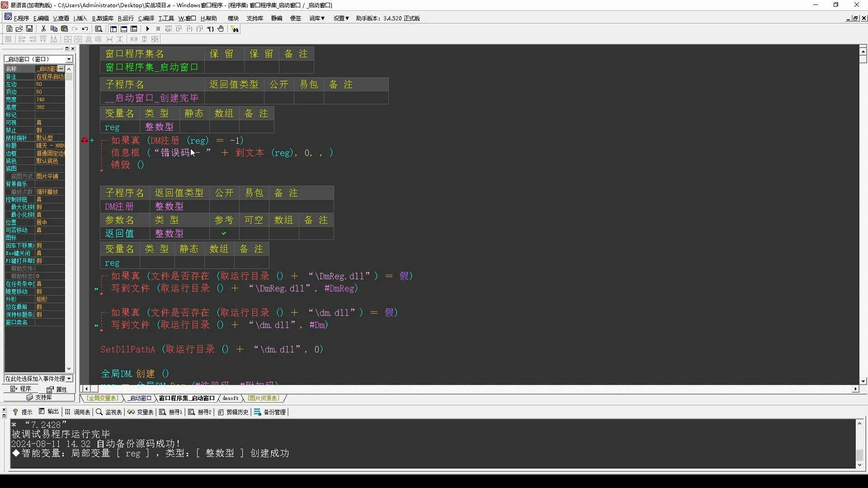This screenshot has width=868, height=488.
Task: Click the 底色 property value 默认底色
Action: (50, 161)
